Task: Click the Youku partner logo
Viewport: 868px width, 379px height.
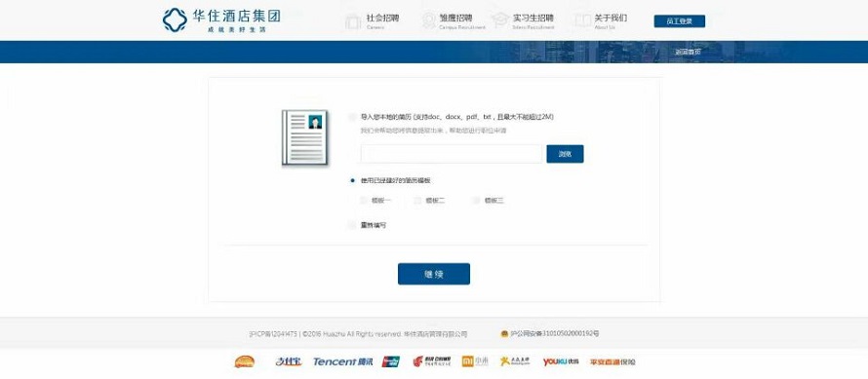Action: pos(560,361)
